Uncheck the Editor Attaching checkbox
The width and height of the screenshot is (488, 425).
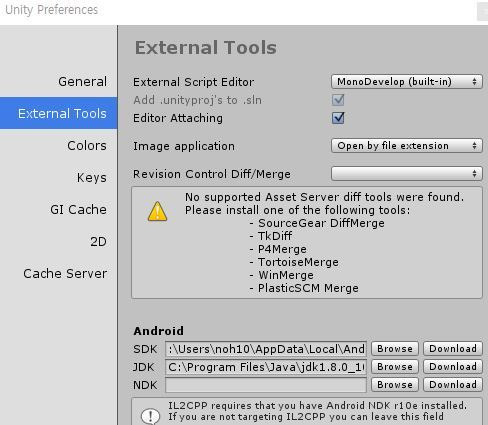pos(338,118)
